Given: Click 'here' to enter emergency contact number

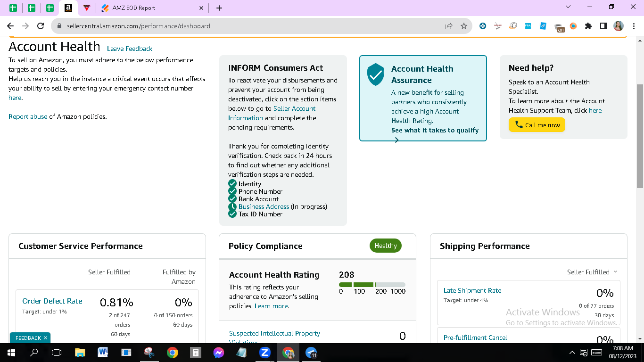Looking at the screenshot, I should 15,98.
